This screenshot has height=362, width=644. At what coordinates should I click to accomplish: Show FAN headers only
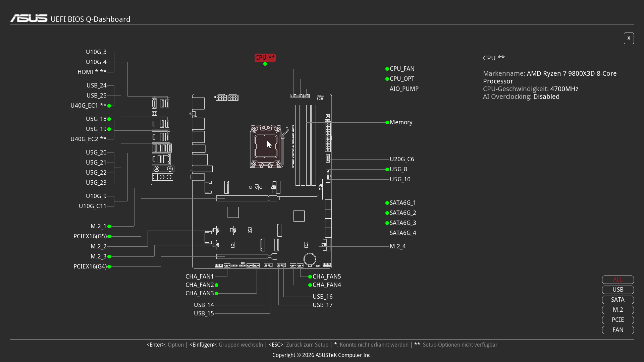618,330
